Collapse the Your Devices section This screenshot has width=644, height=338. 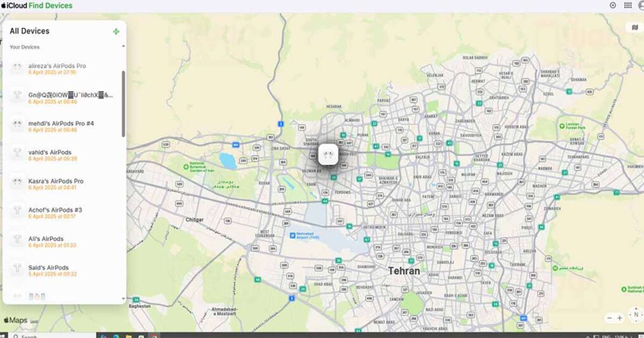click(123, 47)
